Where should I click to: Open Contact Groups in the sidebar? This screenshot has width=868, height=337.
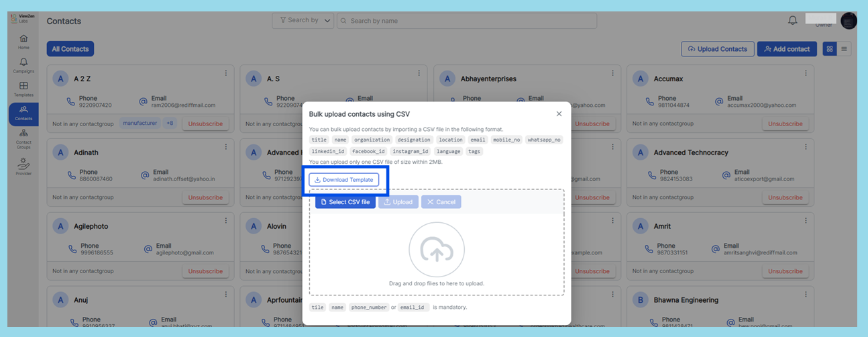[x=23, y=138]
